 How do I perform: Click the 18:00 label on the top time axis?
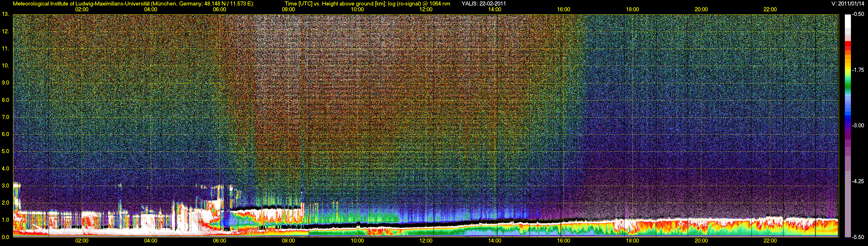point(632,10)
